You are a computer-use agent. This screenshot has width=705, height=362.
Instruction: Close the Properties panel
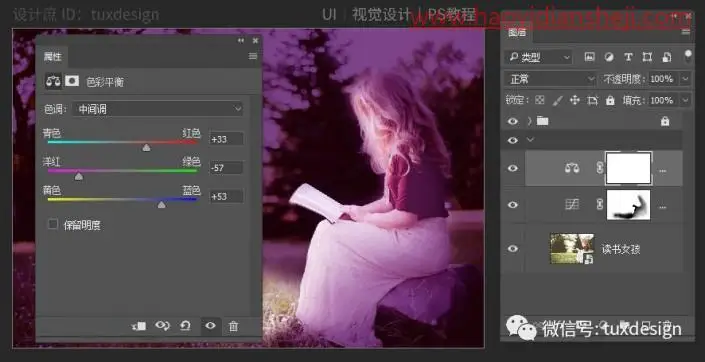pyautogui.click(x=255, y=40)
